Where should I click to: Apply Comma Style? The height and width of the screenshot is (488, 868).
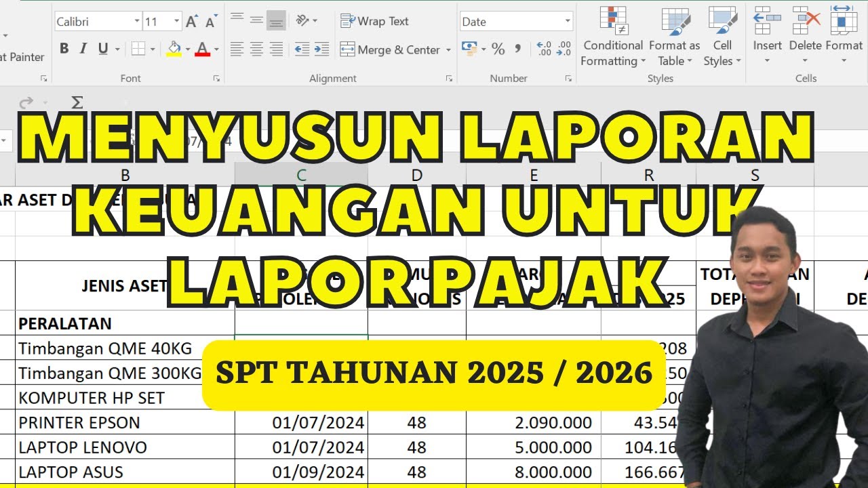point(518,49)
